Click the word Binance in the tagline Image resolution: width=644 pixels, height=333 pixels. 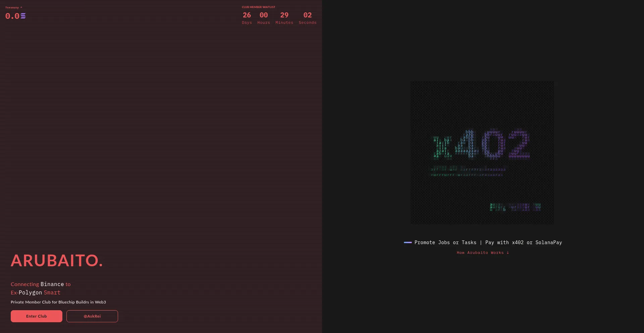pos(52,284)
